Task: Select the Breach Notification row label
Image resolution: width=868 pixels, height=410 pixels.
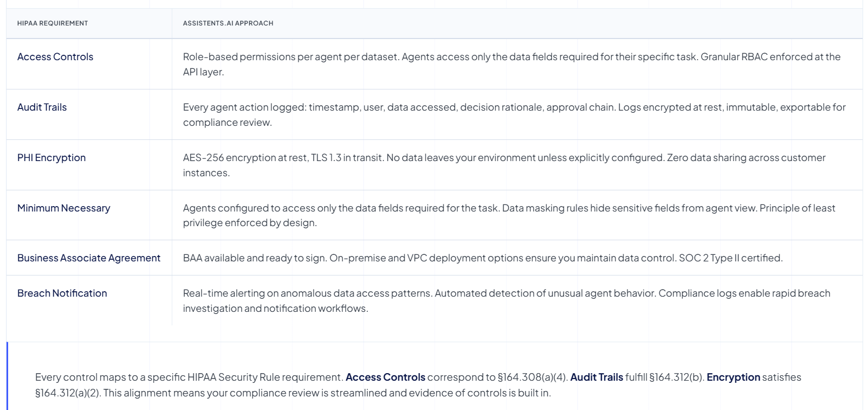Action: pos(62,293)
